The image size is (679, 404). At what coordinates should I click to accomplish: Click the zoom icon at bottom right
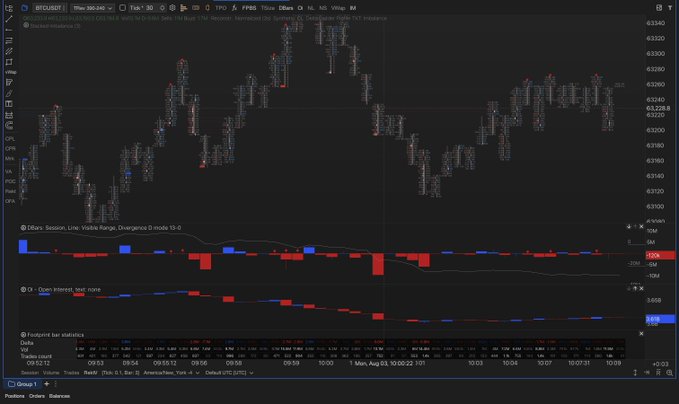(669, 372)
